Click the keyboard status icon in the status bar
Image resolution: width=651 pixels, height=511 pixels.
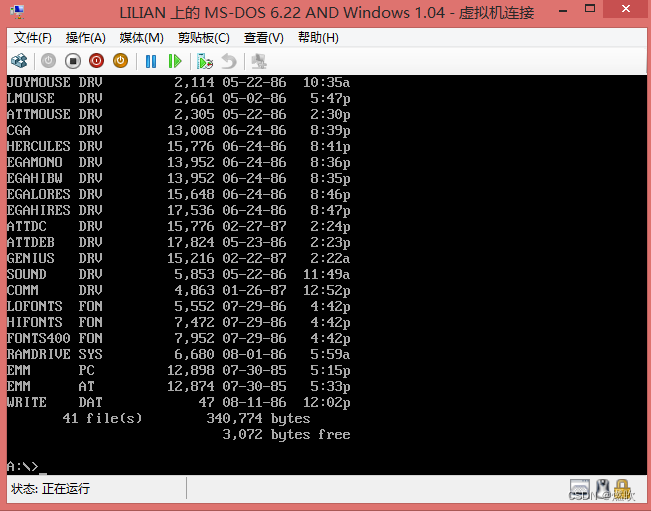coord(580,489)
